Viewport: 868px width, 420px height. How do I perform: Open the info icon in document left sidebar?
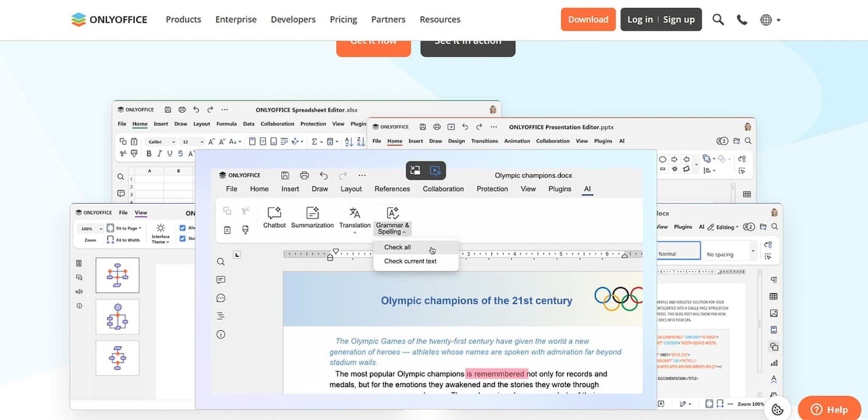220,335
